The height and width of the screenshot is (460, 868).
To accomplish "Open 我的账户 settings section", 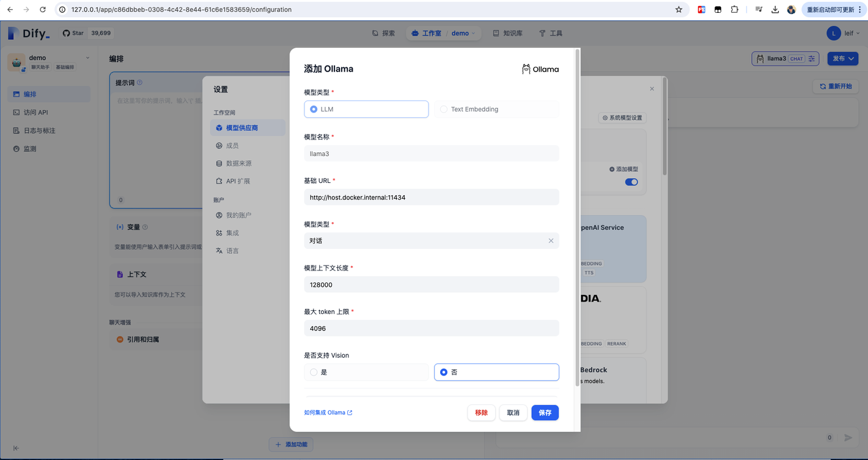I will [x=238, y=215].
